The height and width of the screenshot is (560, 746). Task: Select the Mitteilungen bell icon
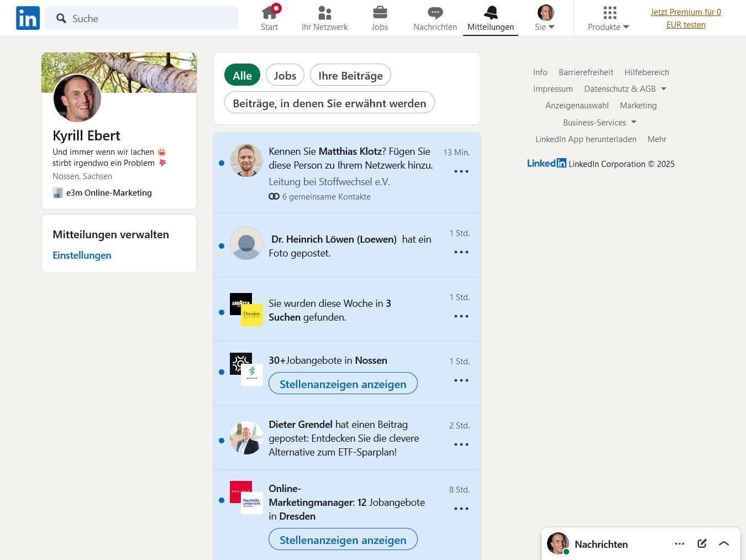(491, 18)
